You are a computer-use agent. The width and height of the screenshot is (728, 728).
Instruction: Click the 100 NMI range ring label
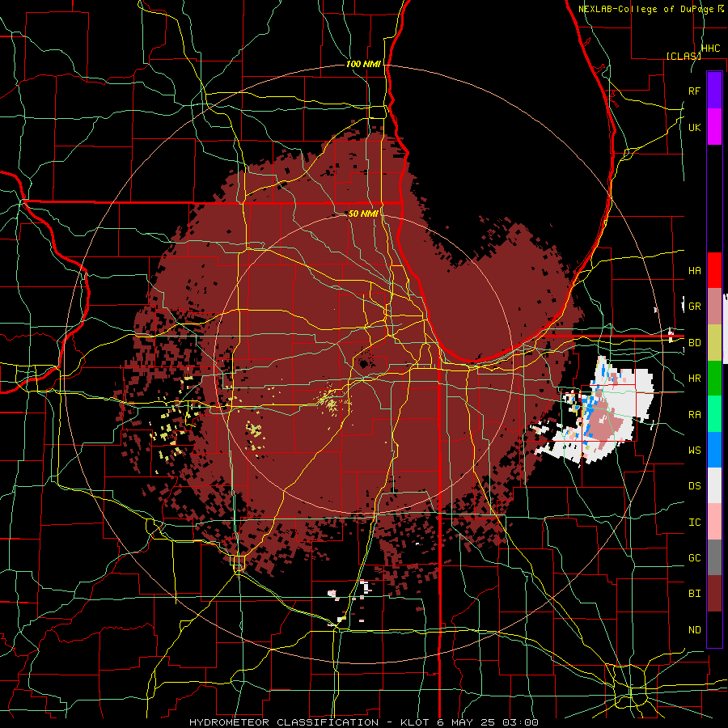pos(363,64)
